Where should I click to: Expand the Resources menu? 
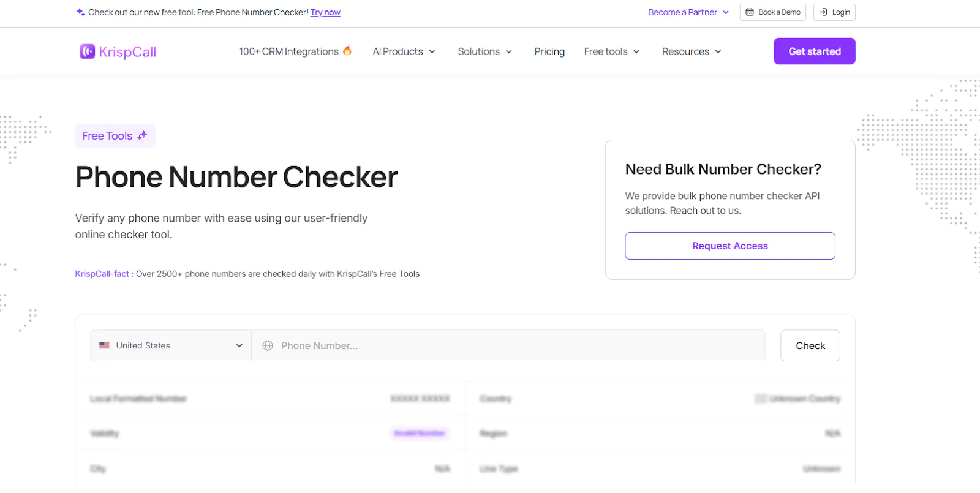(692, 51)
